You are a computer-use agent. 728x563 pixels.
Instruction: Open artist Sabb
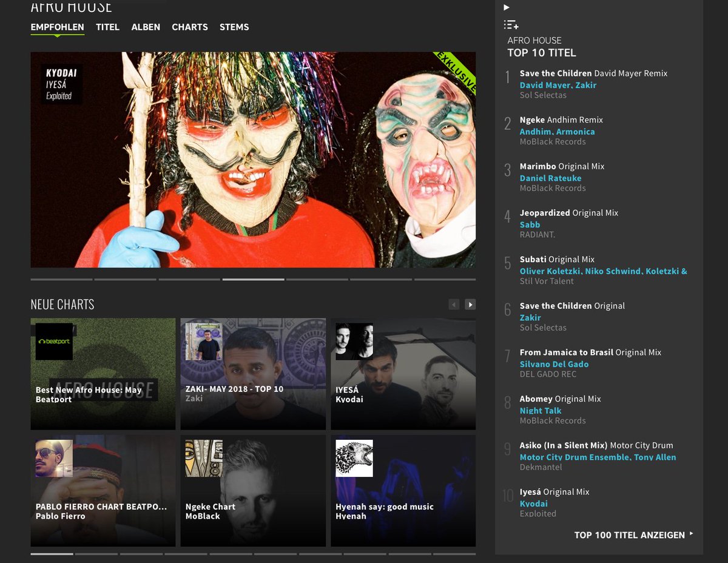[530, 224]
